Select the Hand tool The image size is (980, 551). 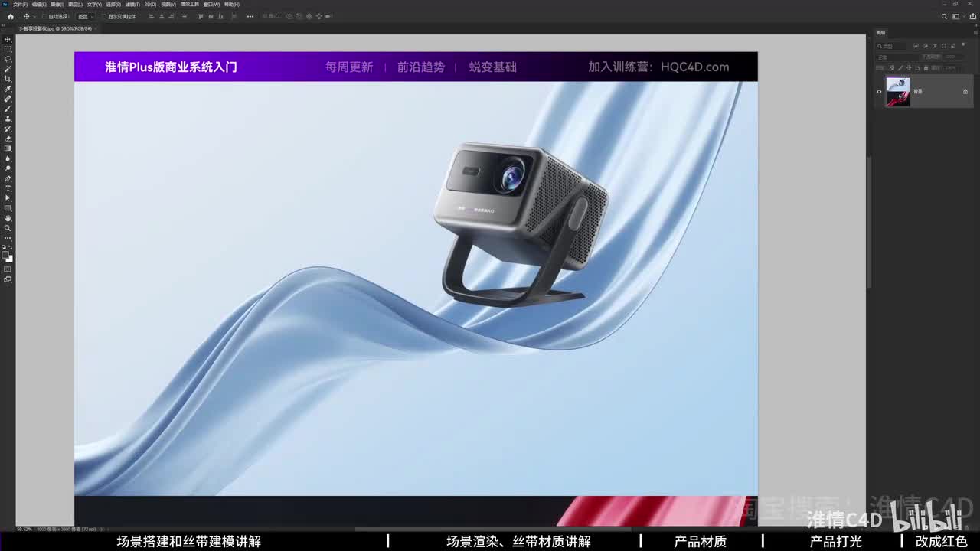8,218
